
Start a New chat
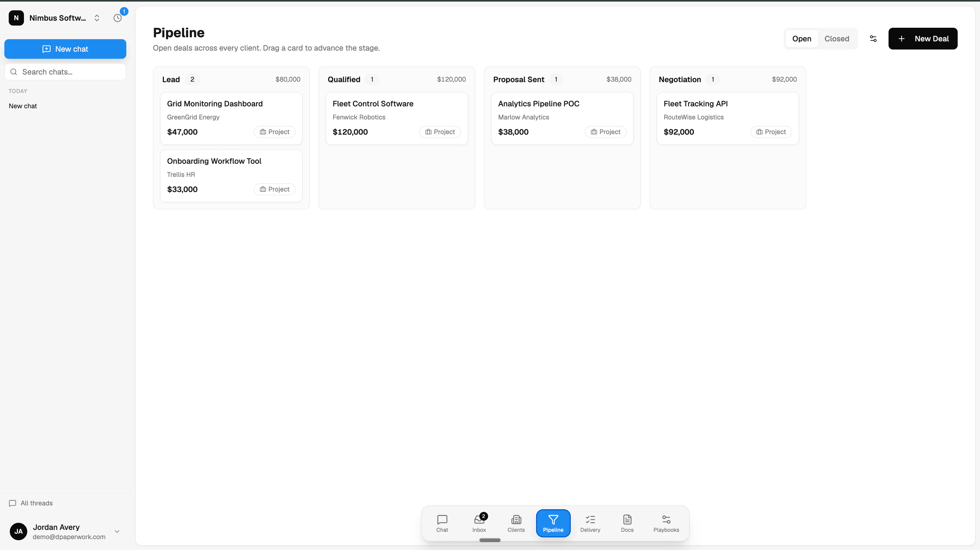pyautogui.click(x=65, y=49)
